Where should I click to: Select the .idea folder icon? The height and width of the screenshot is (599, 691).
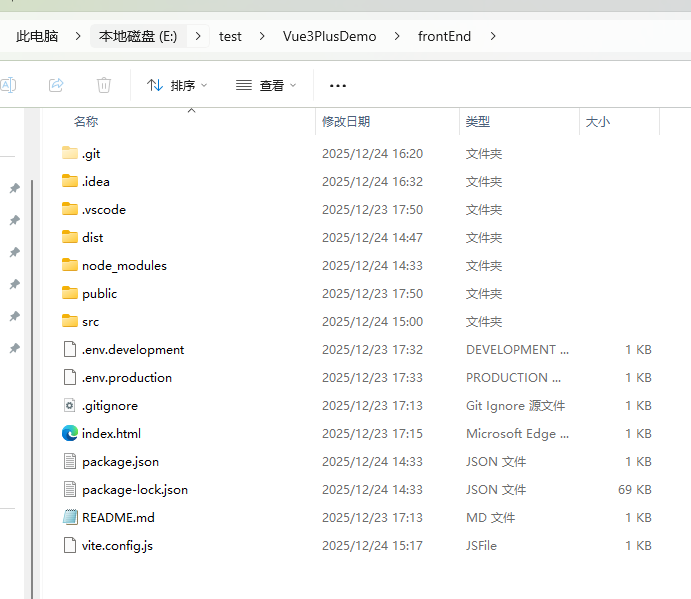(x=70, y=181)
